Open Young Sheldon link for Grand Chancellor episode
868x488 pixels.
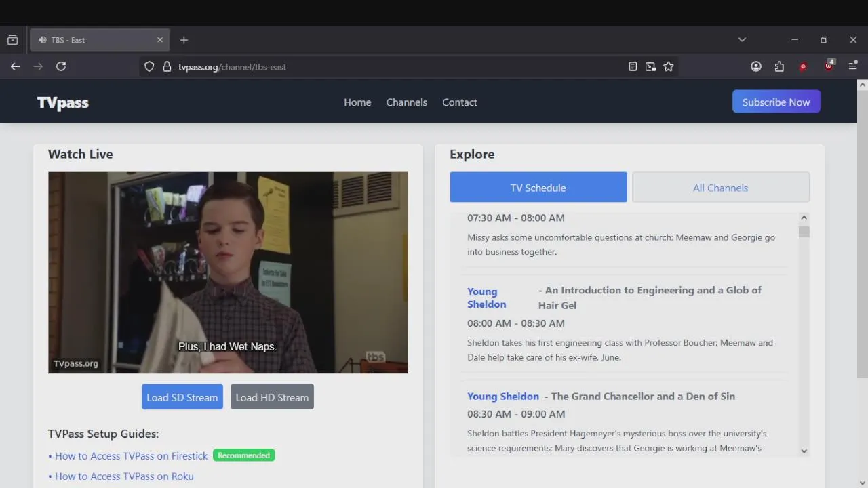coord(503,396)
